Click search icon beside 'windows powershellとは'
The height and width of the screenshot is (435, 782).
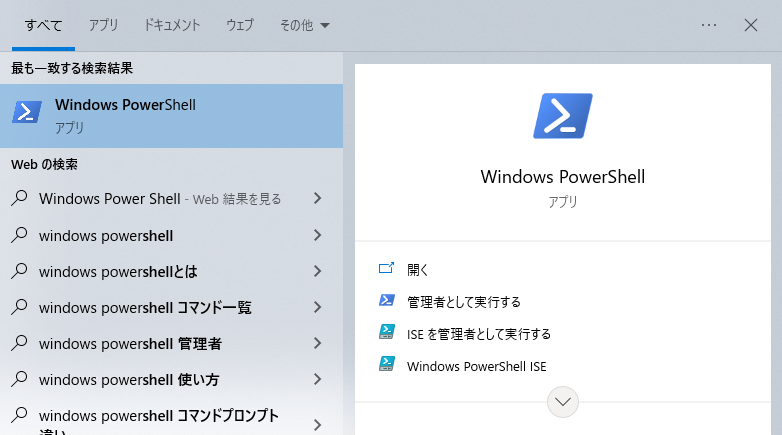tap(19, 271)
